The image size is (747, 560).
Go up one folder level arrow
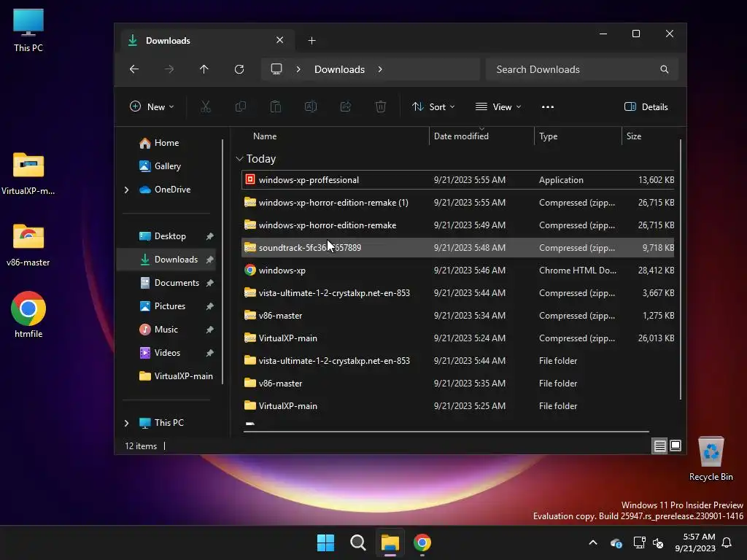coord(204,69)
